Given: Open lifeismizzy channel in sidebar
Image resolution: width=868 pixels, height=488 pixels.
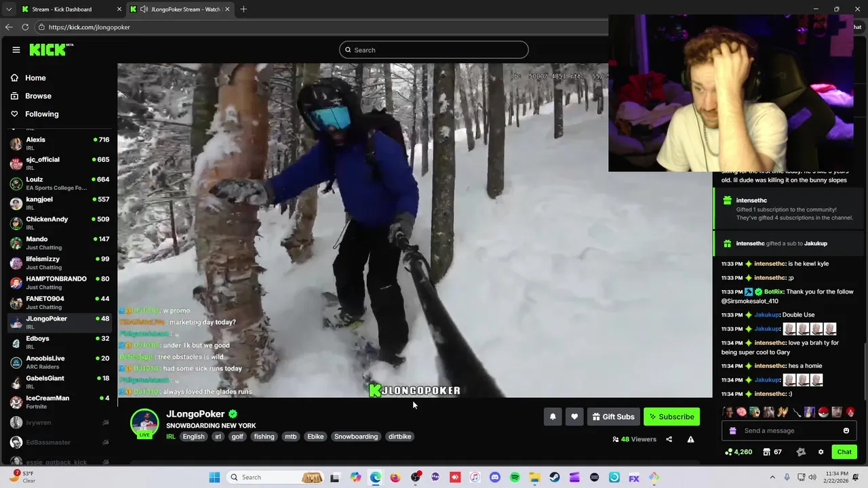Looking at the screenshot, I should click(58, 263).
